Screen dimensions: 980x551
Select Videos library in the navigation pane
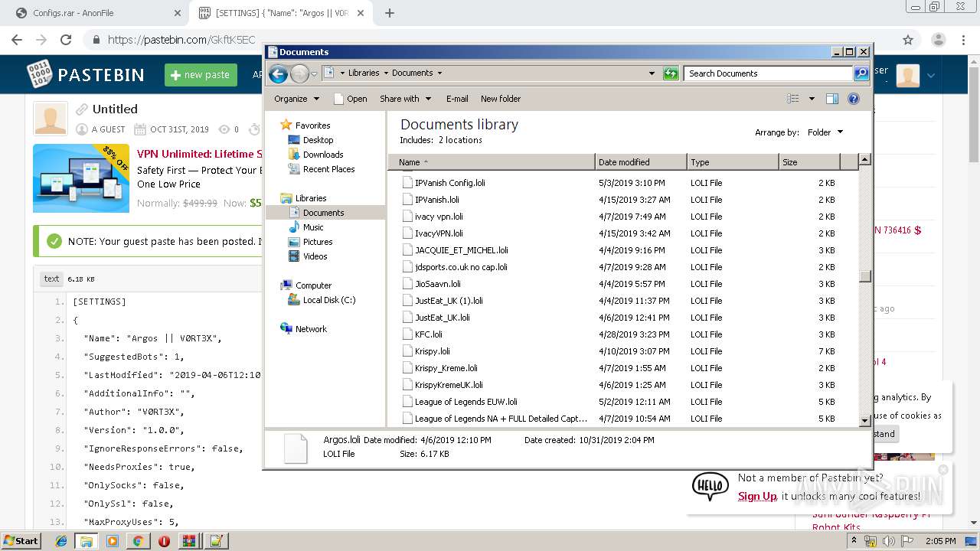click(315, 256)
